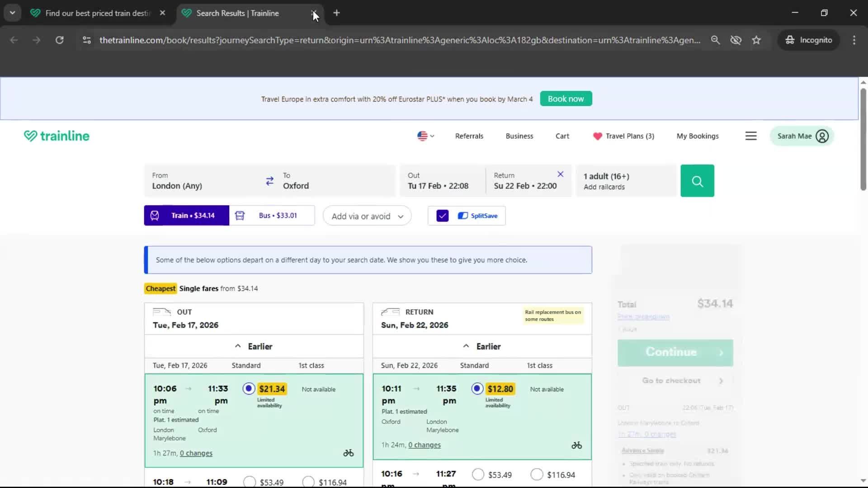Image resolution: width=868 pixels, height=488 pixels.
Task: Select the $116.94 return first class fare
Action: tap(537, 474)
